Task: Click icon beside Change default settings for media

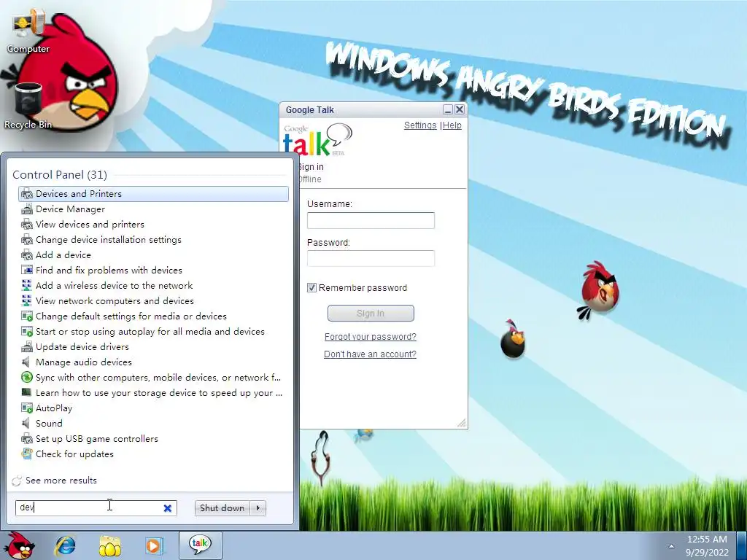Action: point(27,316)
